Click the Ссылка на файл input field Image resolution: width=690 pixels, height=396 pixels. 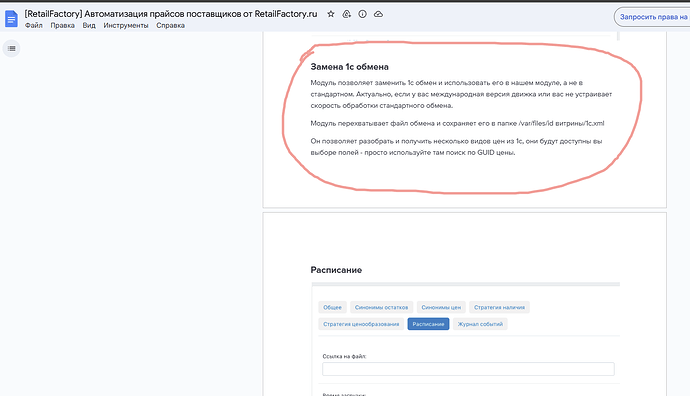(x=468, y=369)
